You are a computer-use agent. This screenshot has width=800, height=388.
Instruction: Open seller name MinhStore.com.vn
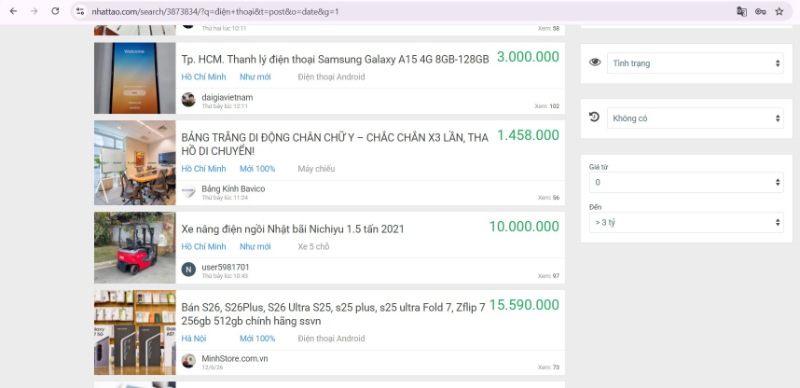point(235,358)
